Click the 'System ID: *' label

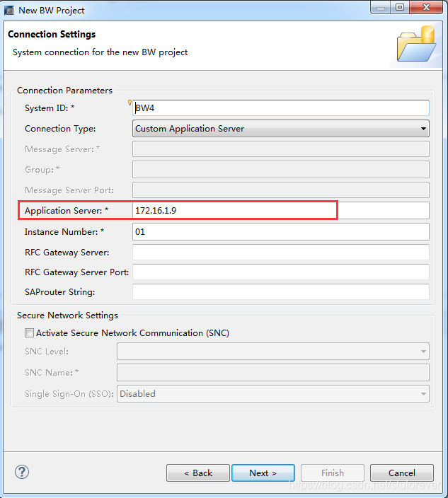pos(50,108)
